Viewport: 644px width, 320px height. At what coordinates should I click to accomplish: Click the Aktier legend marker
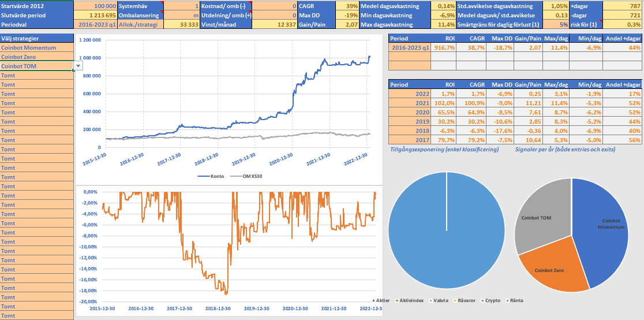tap(374, 300)
